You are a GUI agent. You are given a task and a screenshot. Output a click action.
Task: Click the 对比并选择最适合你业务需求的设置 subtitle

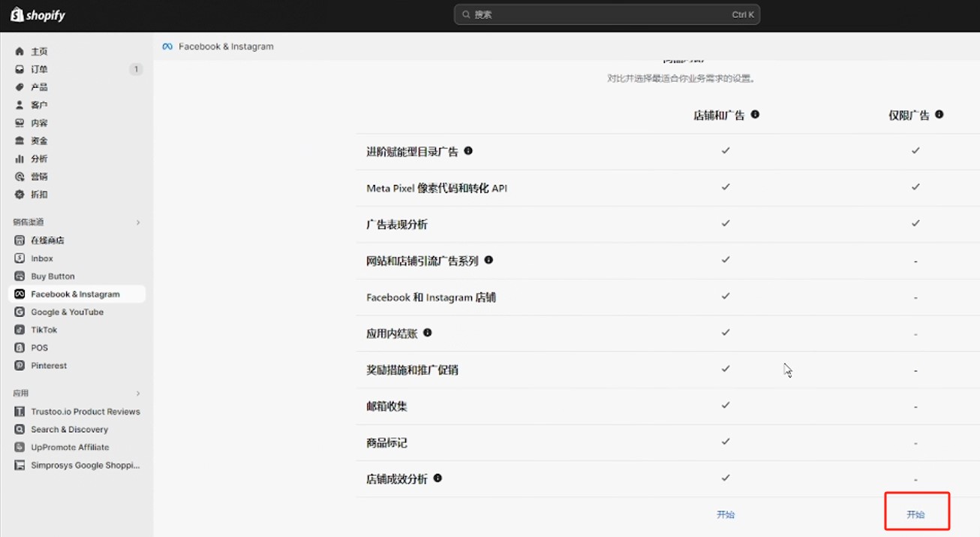pos(681,78)
